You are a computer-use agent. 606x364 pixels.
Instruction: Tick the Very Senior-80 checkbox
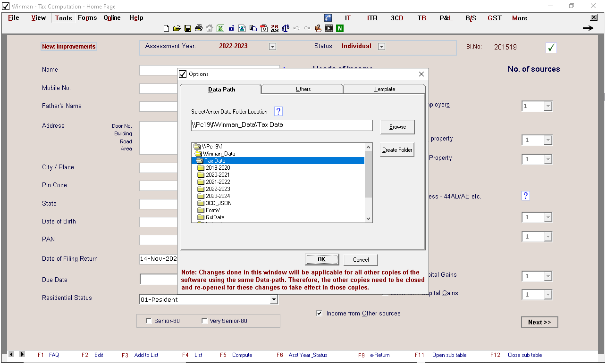pos(204,321)
